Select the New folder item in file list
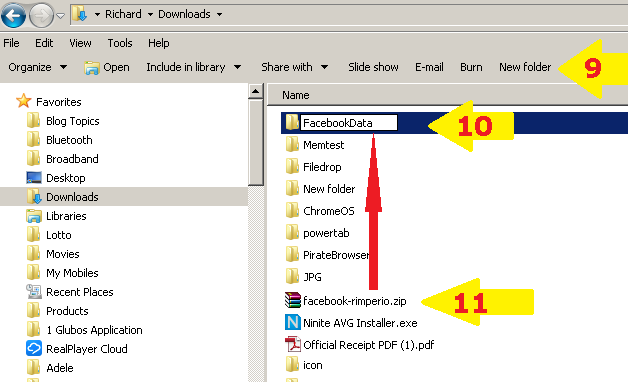This screenshot has width=628, height=382. pos(329,189)
